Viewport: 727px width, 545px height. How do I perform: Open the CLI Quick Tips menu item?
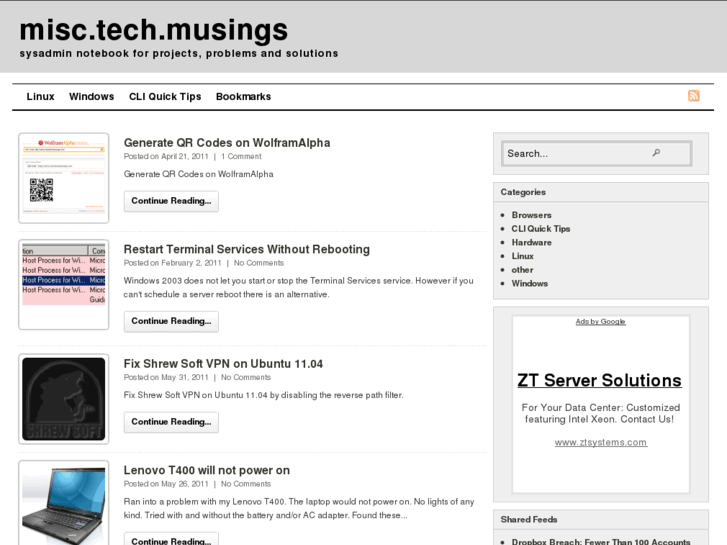click(165, 96)
